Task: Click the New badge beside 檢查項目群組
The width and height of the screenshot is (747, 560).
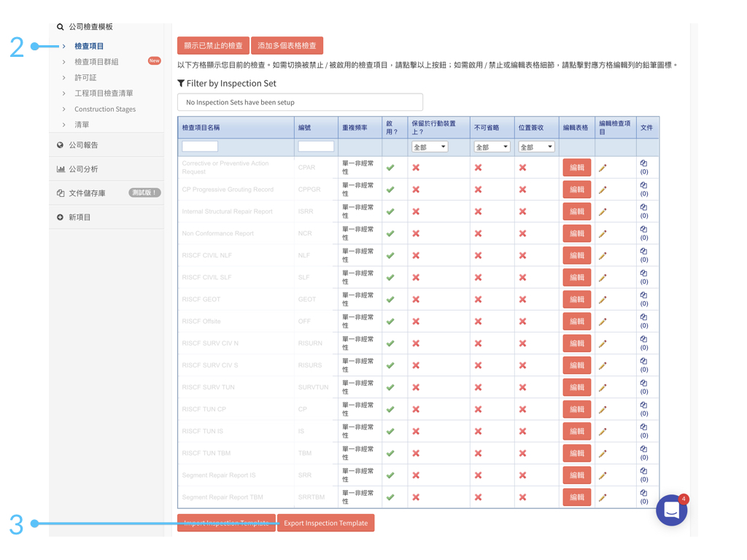Action: click(x=155, y=61)
